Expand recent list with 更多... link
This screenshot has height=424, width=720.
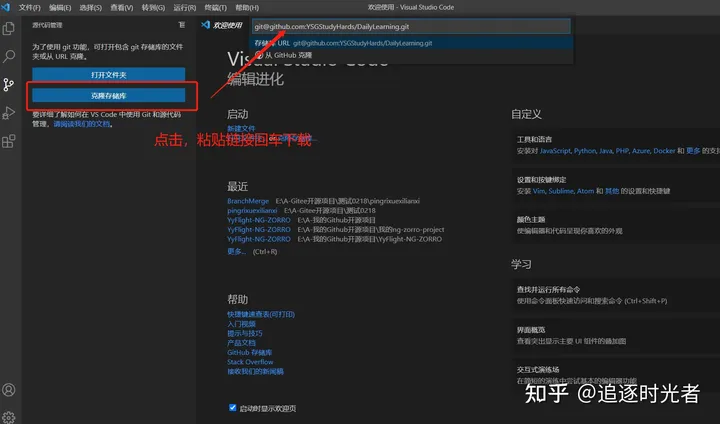236,251
